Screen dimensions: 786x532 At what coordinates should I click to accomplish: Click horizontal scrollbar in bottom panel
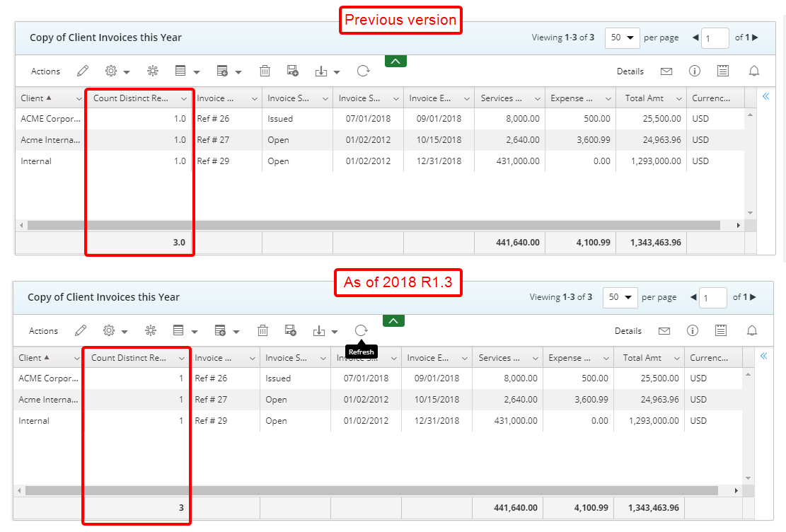(x=371, y=490)
